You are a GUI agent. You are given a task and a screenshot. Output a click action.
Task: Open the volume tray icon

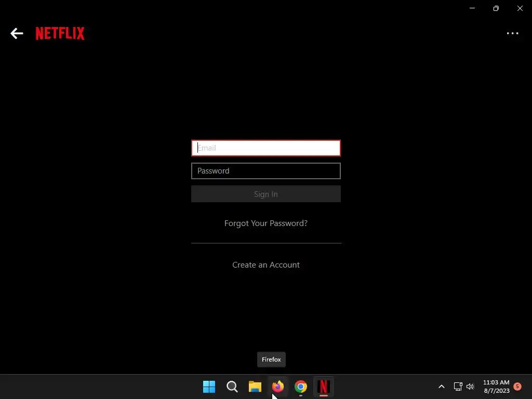pos(470,387)
